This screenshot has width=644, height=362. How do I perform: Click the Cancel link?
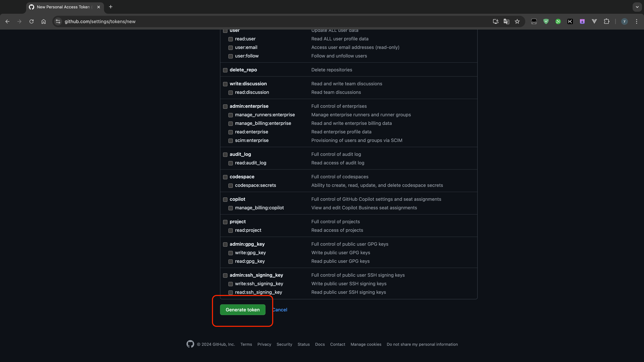280,310
